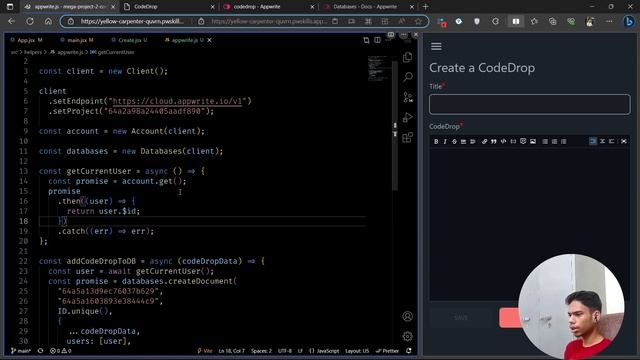This screenshot has height=360, width=640.
Task: Open errors and warnings count in status bar
Action: tap(61, 351)
